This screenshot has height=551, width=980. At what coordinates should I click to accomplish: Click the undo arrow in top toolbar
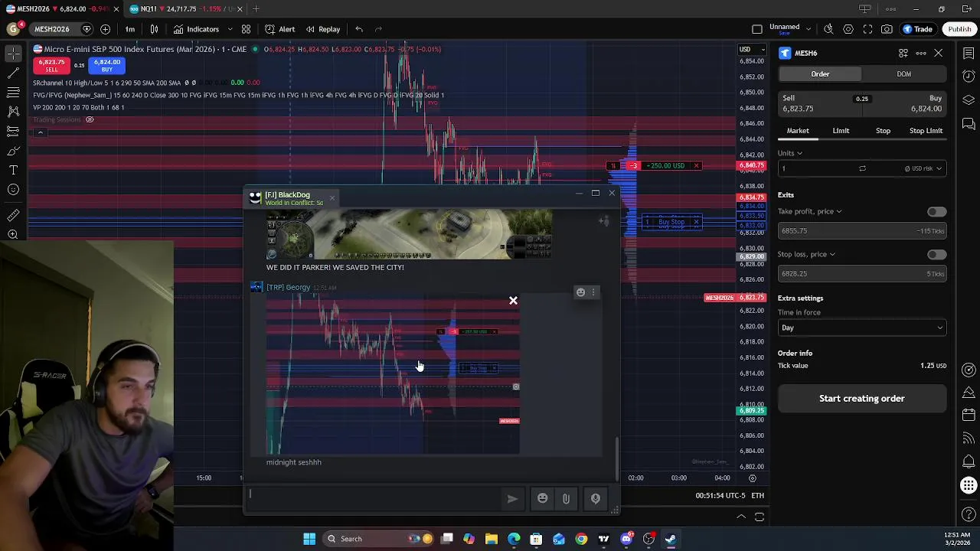tap(359, 29)
